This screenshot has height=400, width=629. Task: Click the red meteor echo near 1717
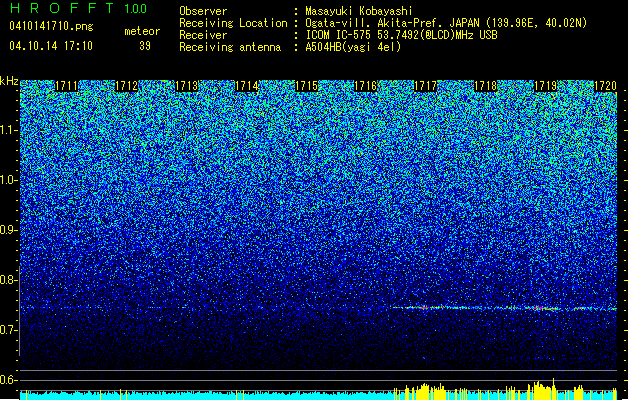pyautogui.click(x=423, y=308)
